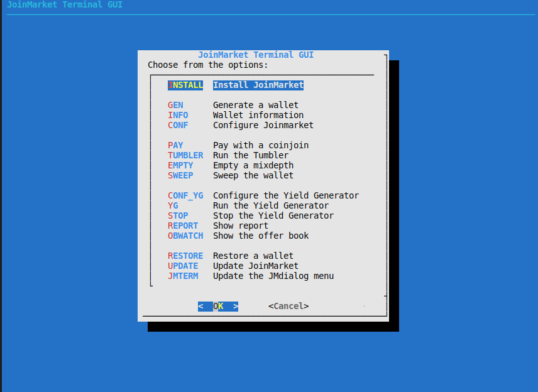Click the backtitle at screen top-left
Viewport: 538px width, 392px height.
65,4
